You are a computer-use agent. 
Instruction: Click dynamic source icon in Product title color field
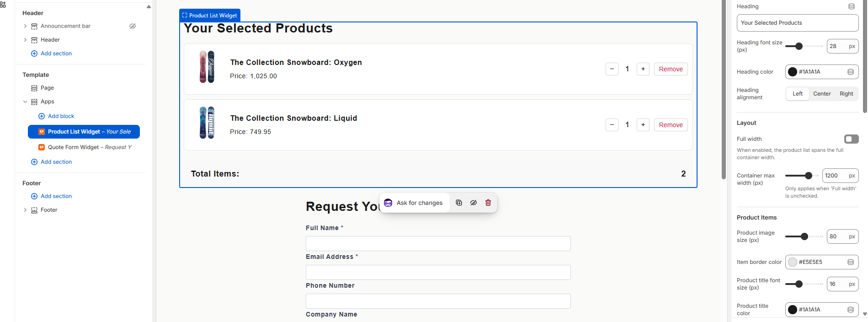tap(851, 310)
